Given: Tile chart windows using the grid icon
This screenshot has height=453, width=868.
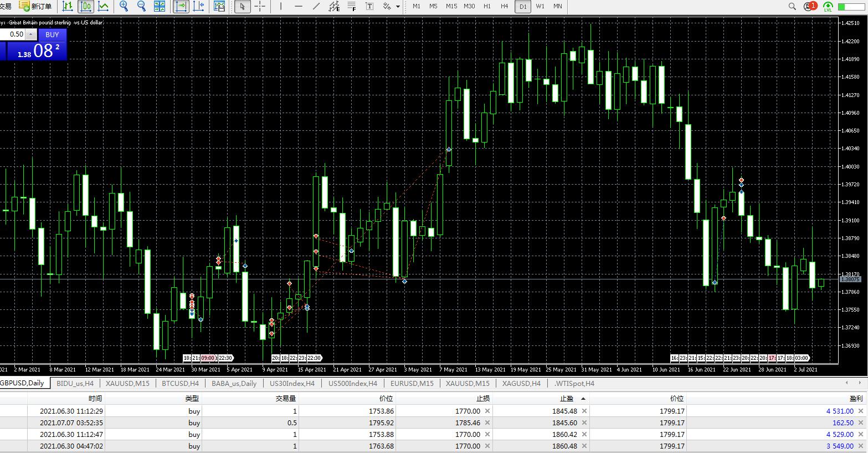Looking at the screenshot, I should coord(160,6).
